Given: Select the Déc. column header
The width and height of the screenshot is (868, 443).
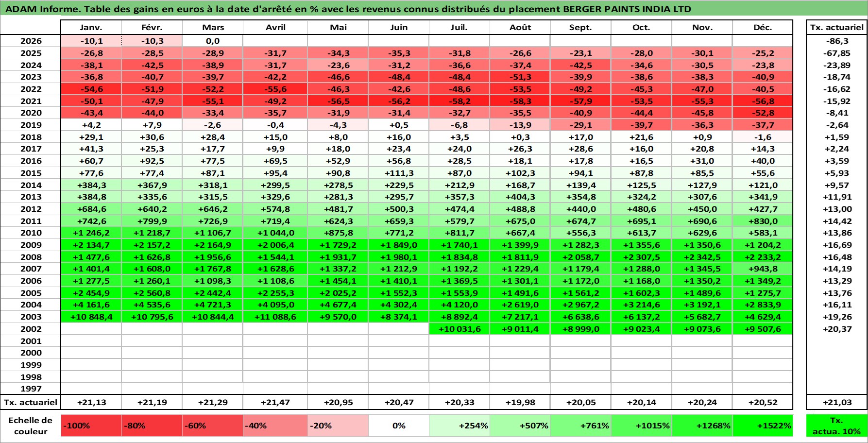Looking at the screenshot, I should (763, 27).
